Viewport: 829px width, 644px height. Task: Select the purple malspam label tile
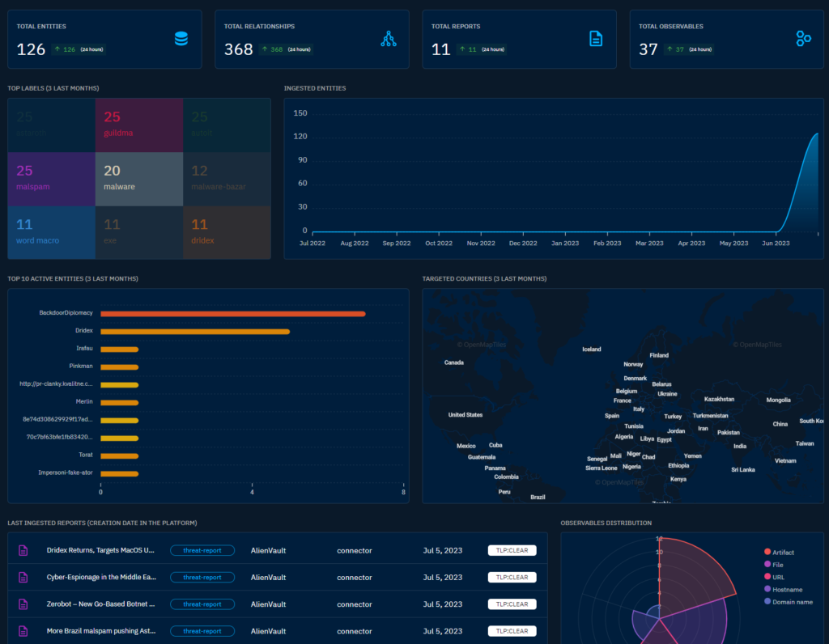click(x=52, y=179)
